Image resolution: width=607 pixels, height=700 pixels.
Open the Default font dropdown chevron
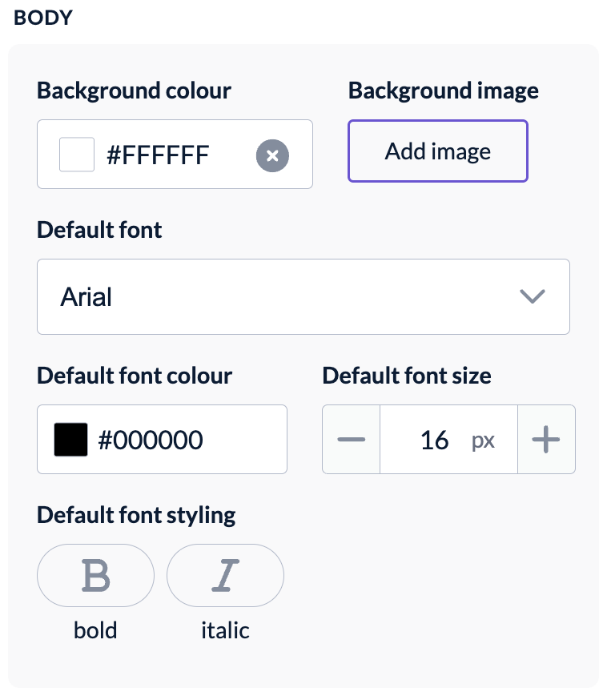533,296
